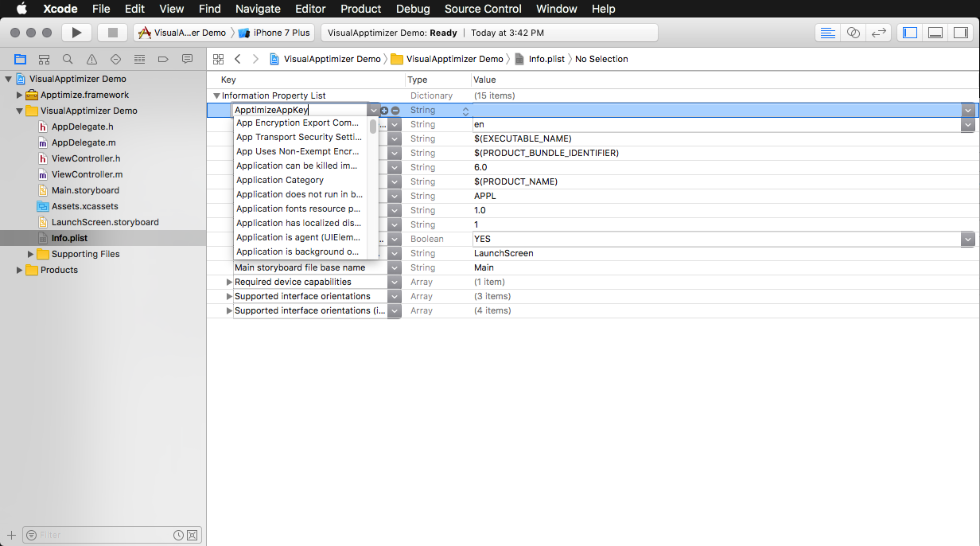This screenshot has height=546, width=980.
Task: Choose 'App Transport Security Setti…' suggestion
Action: 301,137
